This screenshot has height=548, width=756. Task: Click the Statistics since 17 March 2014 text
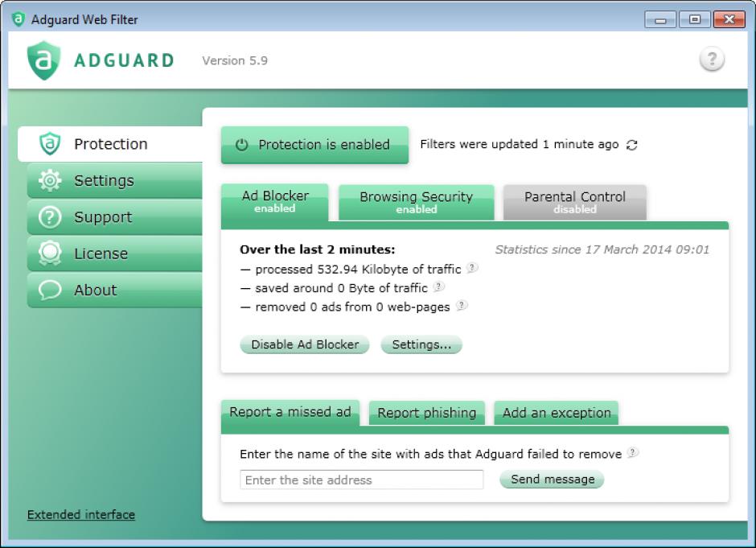[x=602, y=249]
